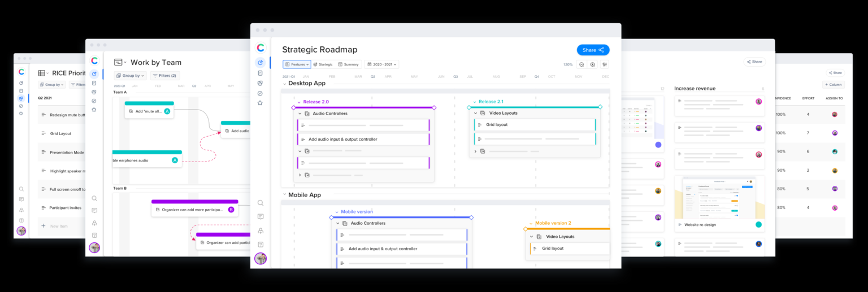Open help icon in Strategic Roadmap sidebar
Viewport: 868px width, 292px height.
pyautogui.click(x=261, y=245)
